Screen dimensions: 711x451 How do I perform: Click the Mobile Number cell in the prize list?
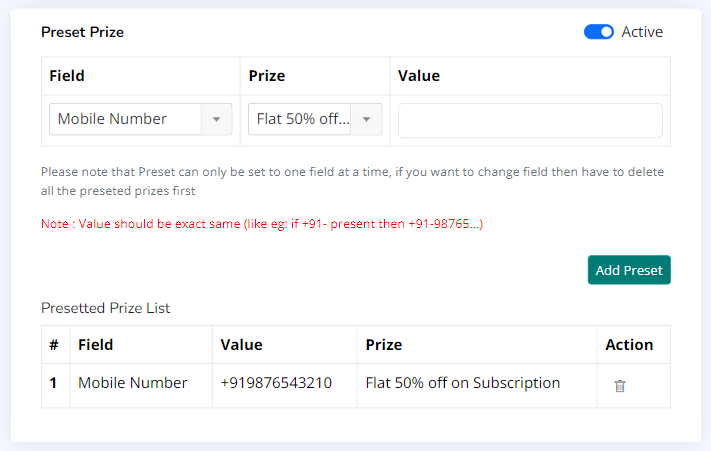[132, 383]
